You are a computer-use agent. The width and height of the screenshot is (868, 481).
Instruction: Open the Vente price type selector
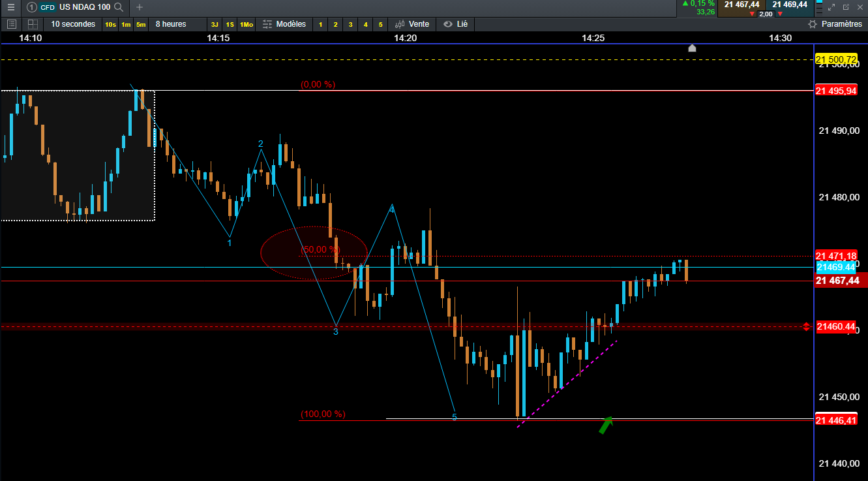point(413,24)
